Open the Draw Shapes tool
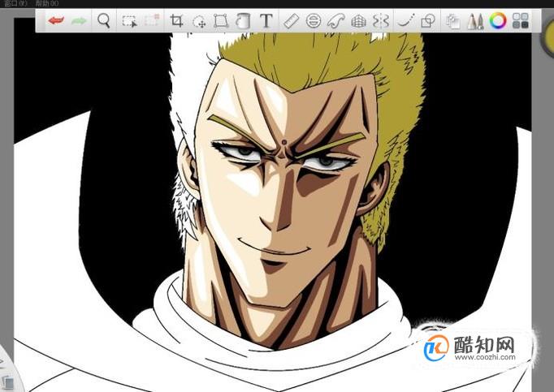The width and height of the screenshot is (554, 392). tap(428, 21)
